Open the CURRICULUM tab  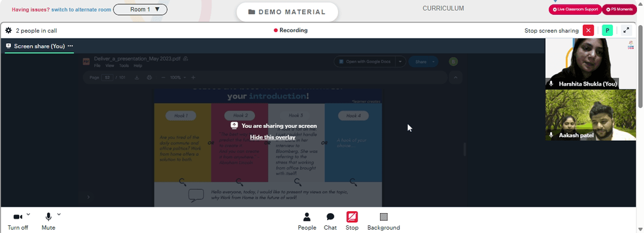(443, 8)
